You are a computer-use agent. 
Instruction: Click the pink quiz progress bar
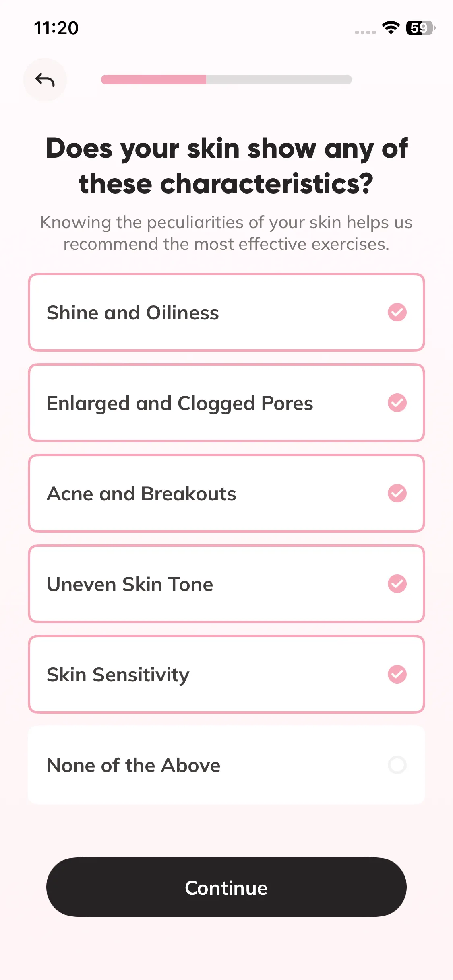pos(226,80)
